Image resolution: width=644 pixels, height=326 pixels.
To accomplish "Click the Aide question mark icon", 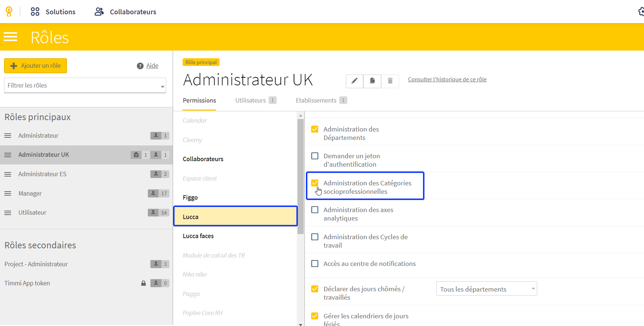I will coord(140,66).
